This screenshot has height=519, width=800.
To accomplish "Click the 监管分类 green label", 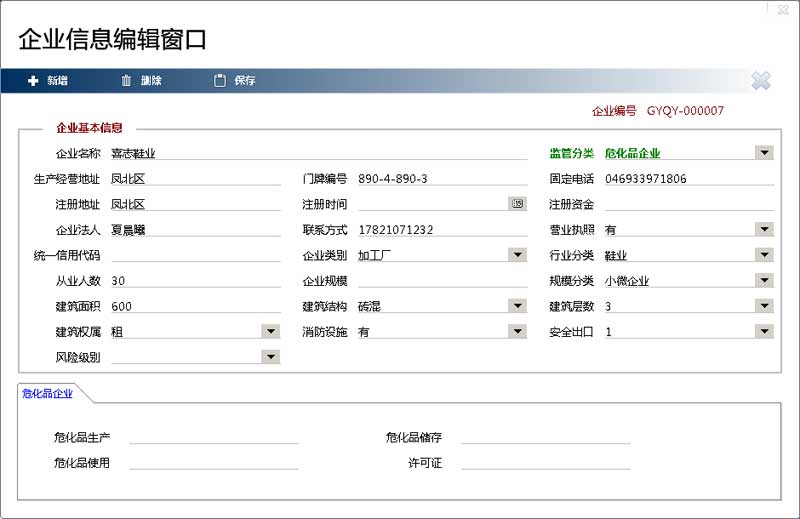I will coord(571,153).
